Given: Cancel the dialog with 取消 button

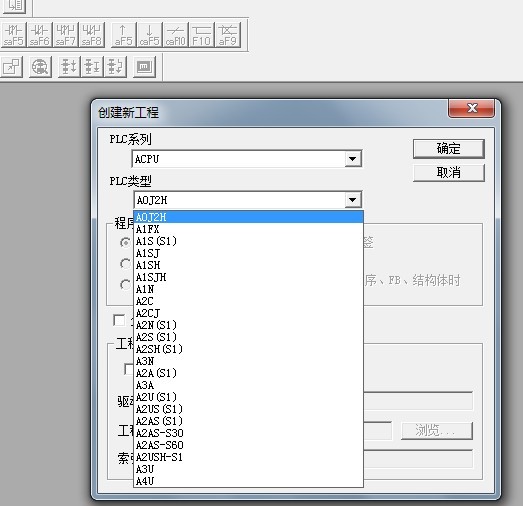Looking at the screenshot, I should pos(449,173).
